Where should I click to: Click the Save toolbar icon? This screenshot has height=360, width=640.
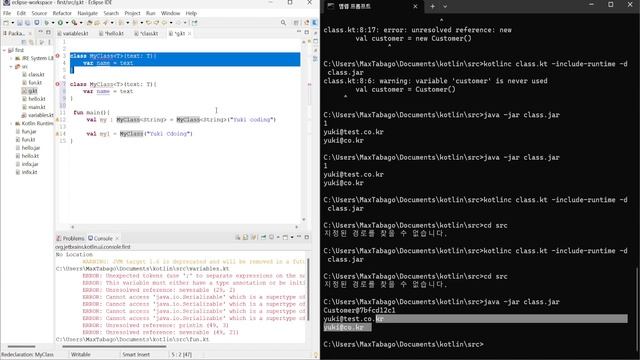tap(20, 23)
